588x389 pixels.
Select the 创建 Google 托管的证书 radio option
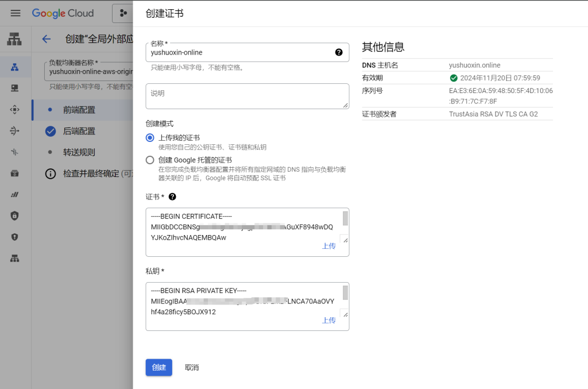pyautogui.click(x=150, y=160)
